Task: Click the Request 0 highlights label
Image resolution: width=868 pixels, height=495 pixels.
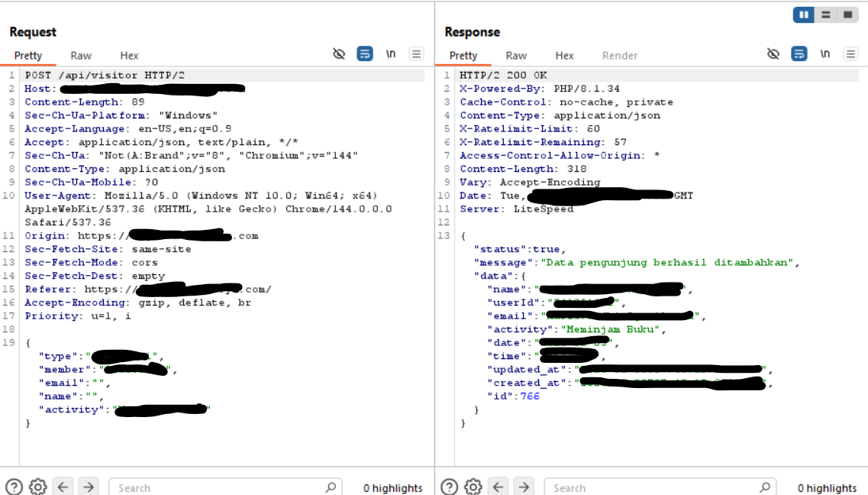Action: 392,488
